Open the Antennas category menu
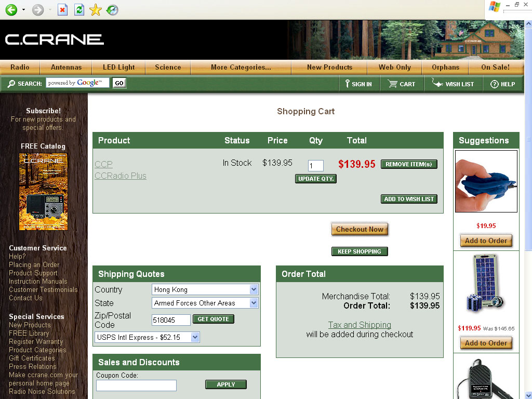532x399 pixels. pos(66,67)
